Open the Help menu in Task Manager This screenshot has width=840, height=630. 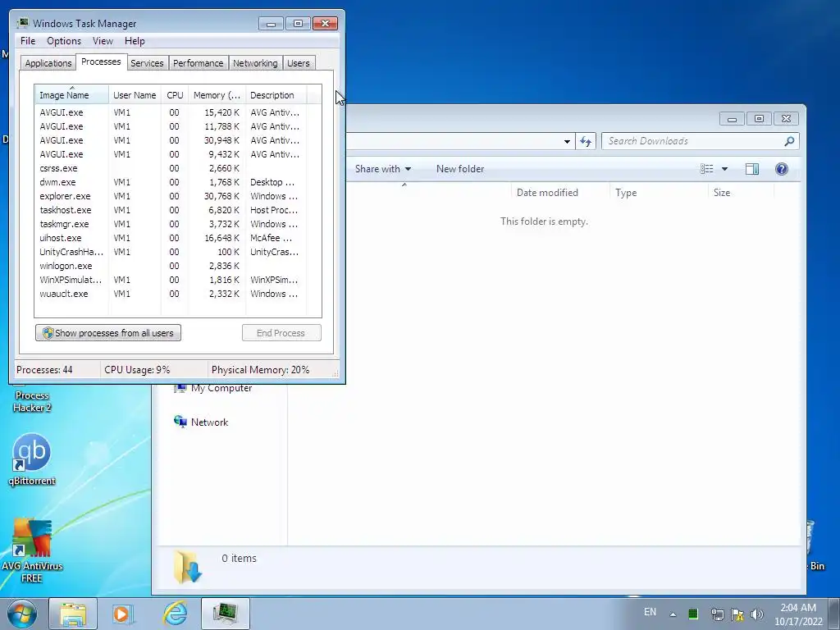click(135, 41)
